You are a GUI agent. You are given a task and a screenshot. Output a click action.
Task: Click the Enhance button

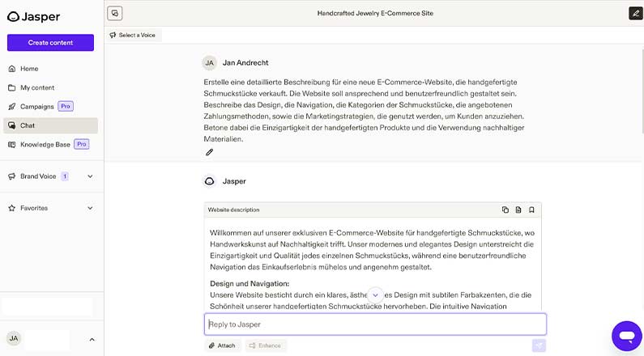pyautogui.click(x=266, y=345)
